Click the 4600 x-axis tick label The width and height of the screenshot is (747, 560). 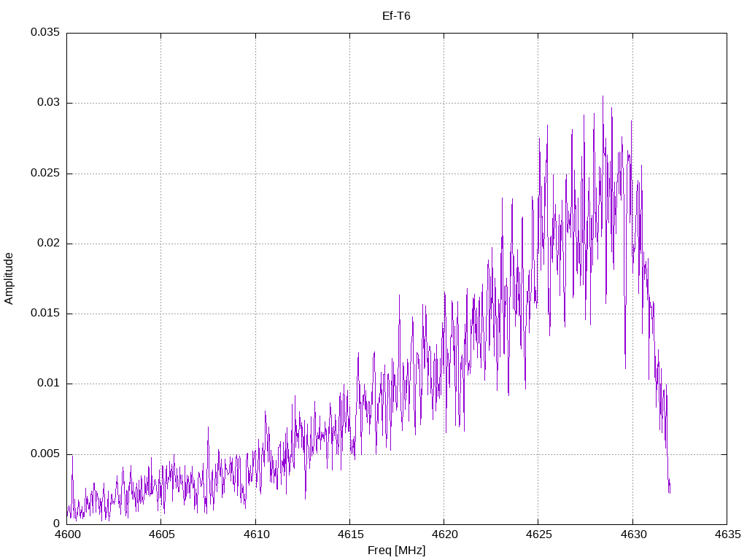pos(67,534)
